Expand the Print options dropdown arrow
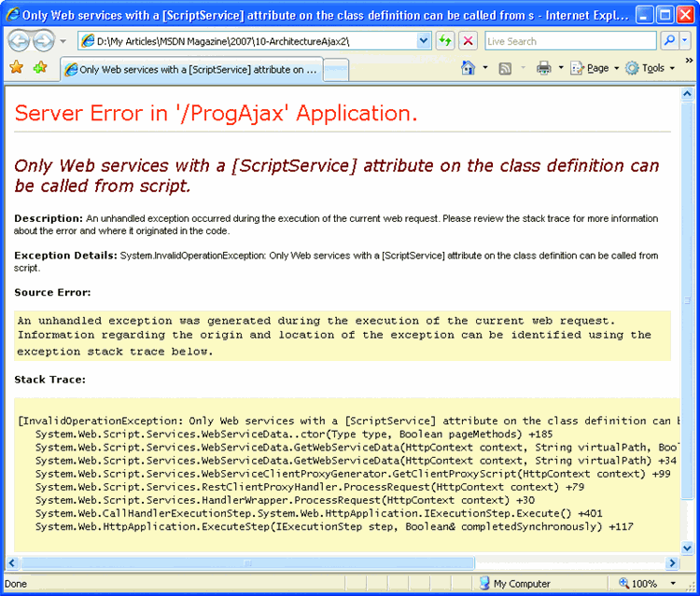Screen dimensions: 700x596 point(560,68)
